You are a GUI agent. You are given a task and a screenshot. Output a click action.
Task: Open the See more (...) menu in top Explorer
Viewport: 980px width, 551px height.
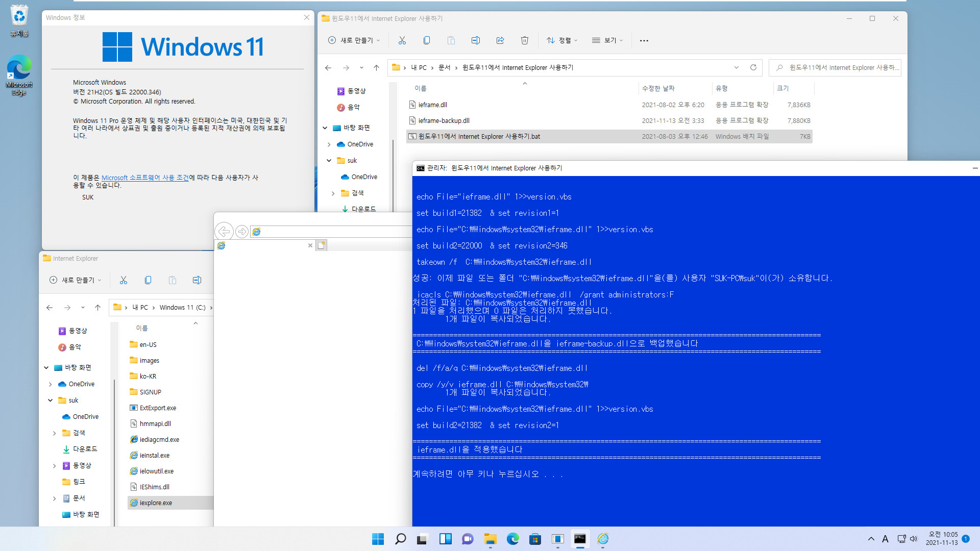click(x=644, y=40)
